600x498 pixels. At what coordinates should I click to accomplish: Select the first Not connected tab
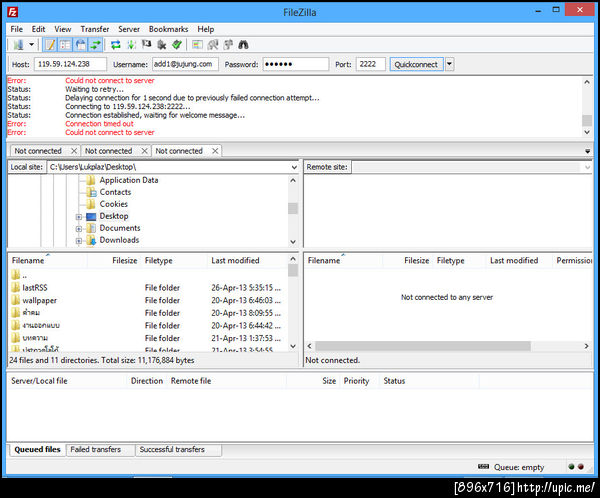pyautogui.click(x=38, y=151)
